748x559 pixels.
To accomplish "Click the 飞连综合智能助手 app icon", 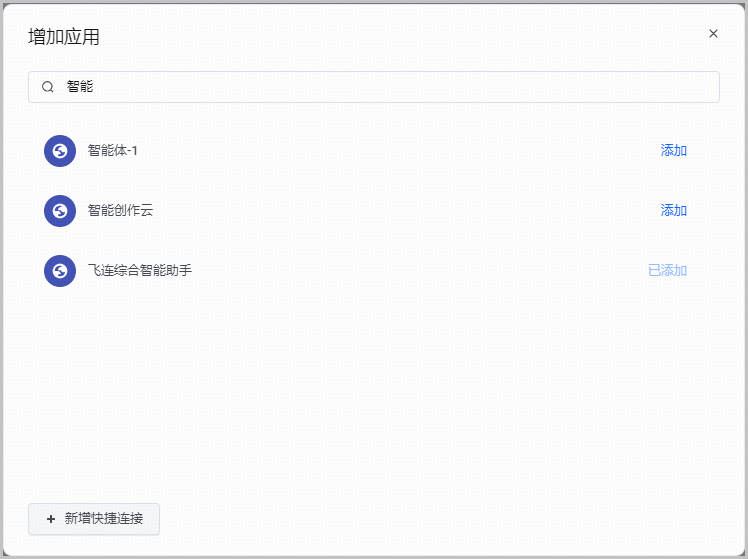I will 60,271.
